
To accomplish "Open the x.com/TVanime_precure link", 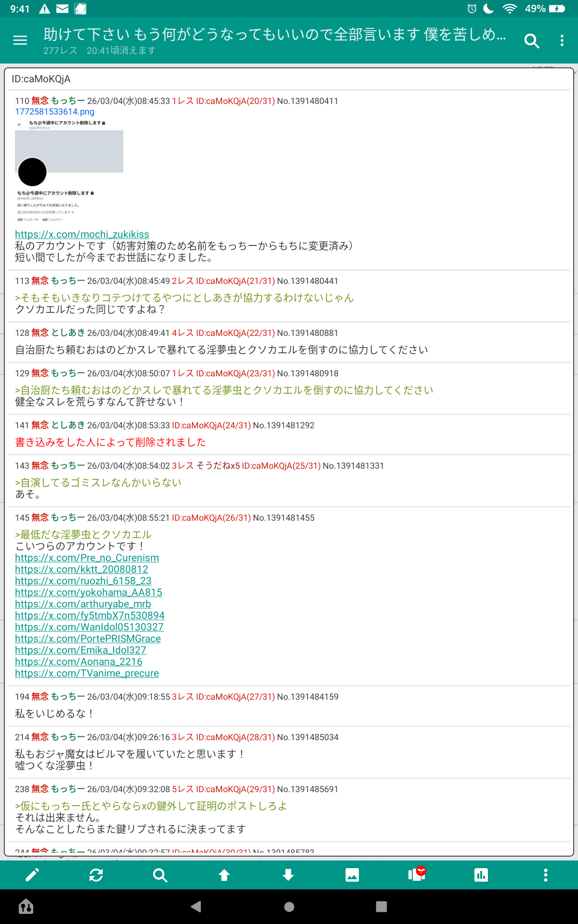I will [87, 673].
